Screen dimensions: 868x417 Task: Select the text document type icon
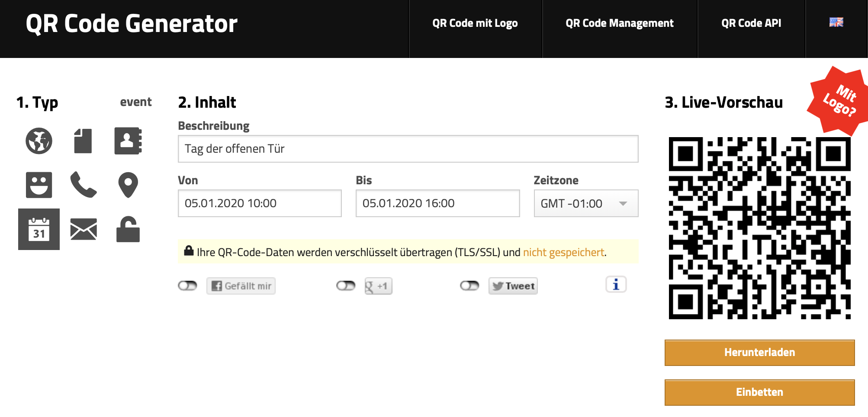(83, 141)
